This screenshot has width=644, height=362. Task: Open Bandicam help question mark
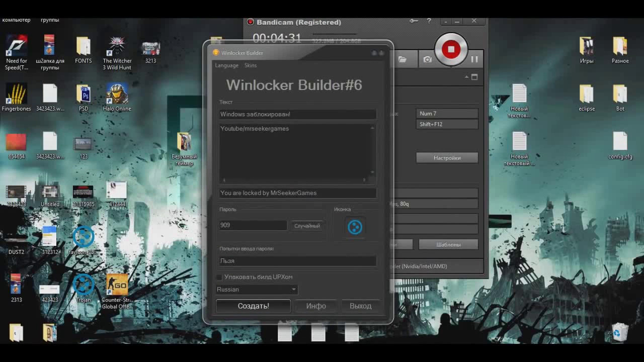429,21
